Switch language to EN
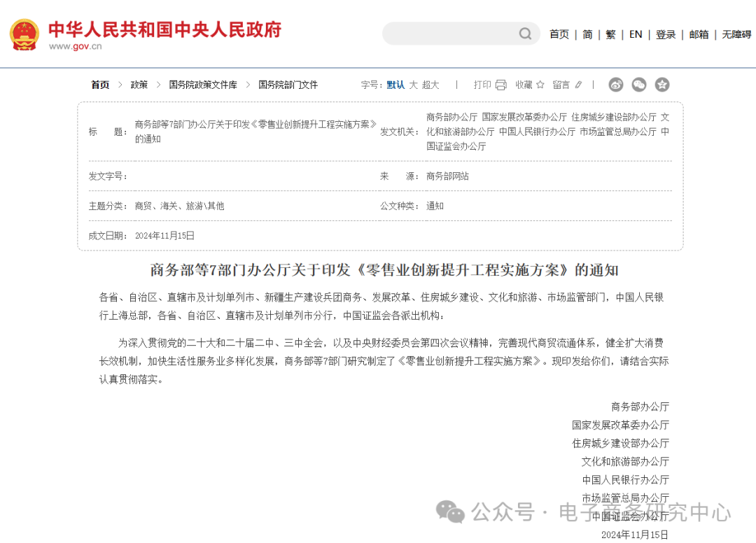 pos(636,34)
